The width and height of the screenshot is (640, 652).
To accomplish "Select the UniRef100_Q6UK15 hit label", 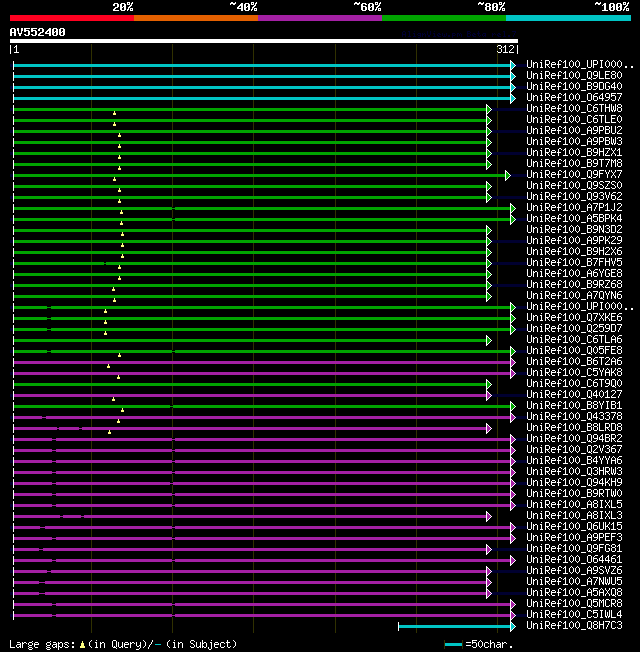I will [574, 526].
